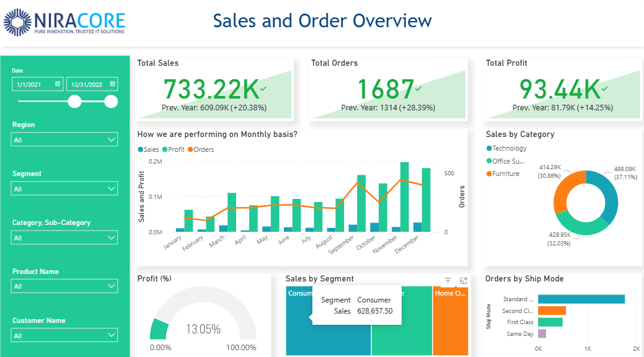Toggle Furniture legend item in Sales by Category
Screen dimensions: 644x357
(x=503, y=174)
